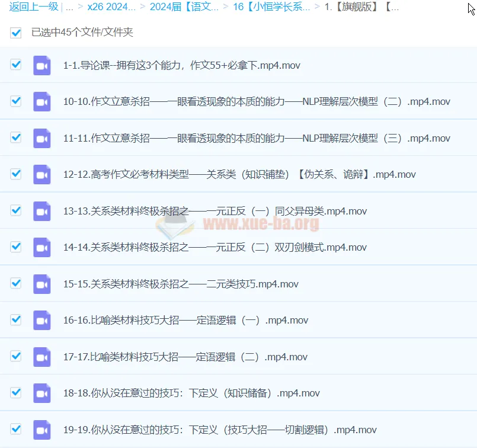477x448 pixels.
Task: Select the row of 12-12 高考作文必考材料类型
Action: coord(237,174)
